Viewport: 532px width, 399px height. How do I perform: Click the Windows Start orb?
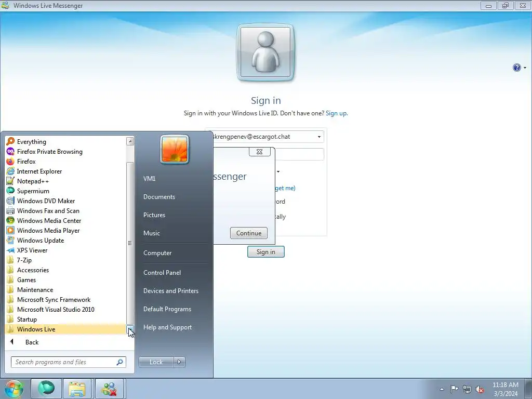point(14,389)
